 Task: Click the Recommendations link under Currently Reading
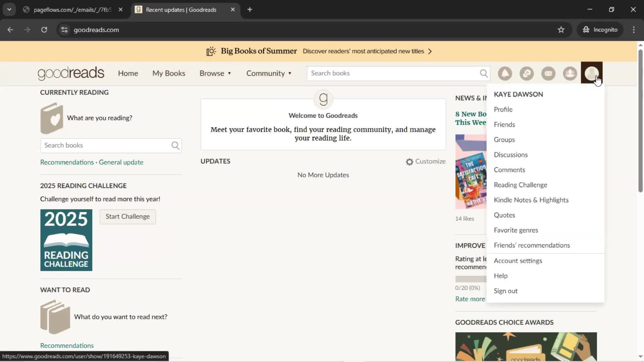[67, 162]
